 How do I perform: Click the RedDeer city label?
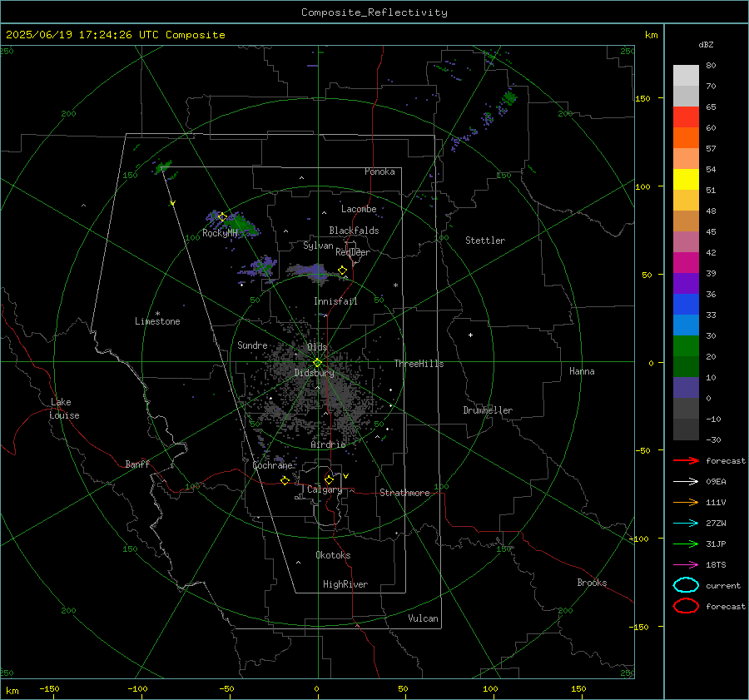353,252
